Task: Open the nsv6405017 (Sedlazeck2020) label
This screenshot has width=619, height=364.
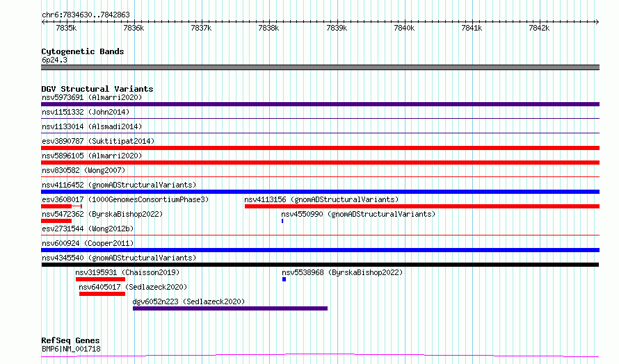Action: (x=133, y=287)
